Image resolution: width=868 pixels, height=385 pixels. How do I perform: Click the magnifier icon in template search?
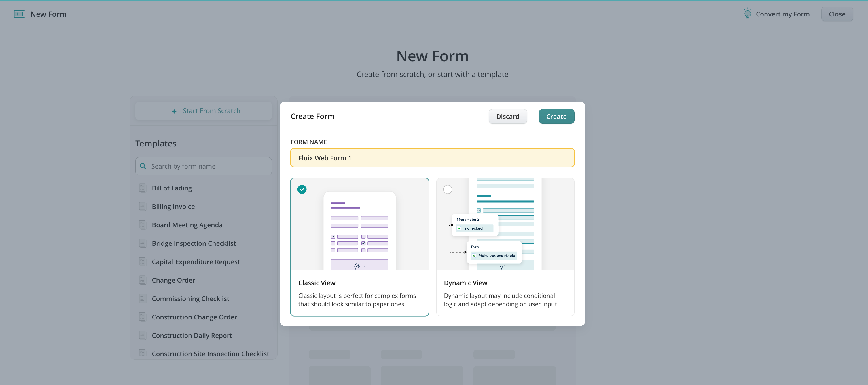[143, 166]
